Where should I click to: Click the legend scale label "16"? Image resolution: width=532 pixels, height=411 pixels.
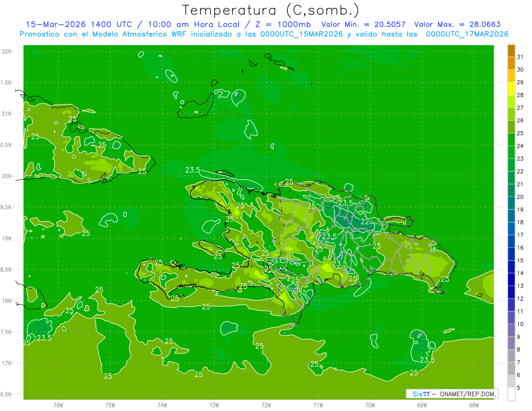(x=520, y=248)
